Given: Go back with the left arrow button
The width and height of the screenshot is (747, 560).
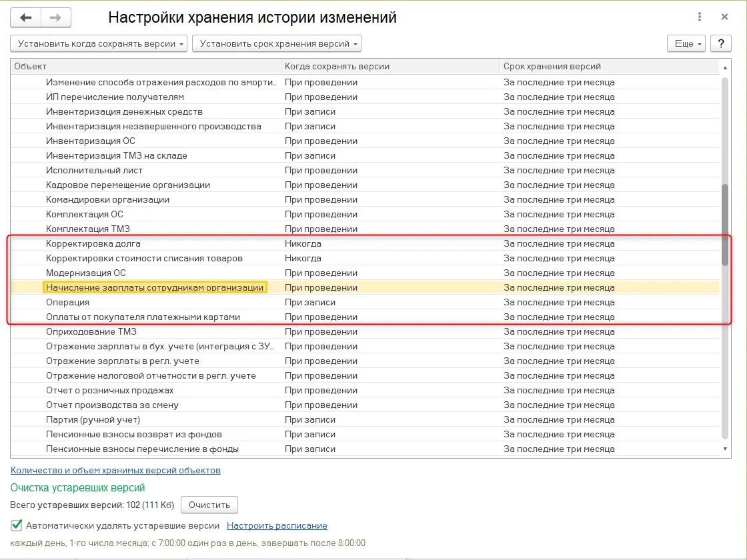Looking at the screenshot, I should click(x=26, y=17).
